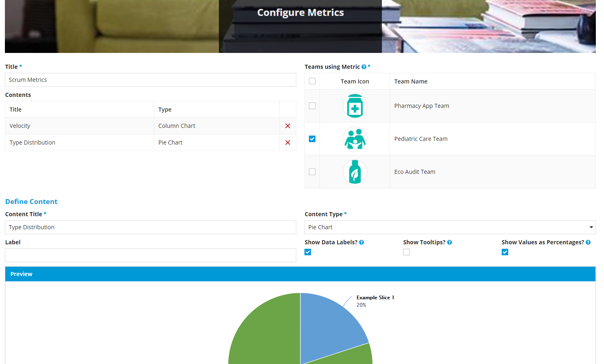The height and width of the screenshot is (364, 604).
Task: Click the Eco Audit Team leaf bottle icon
Action: tap(355, 172)
